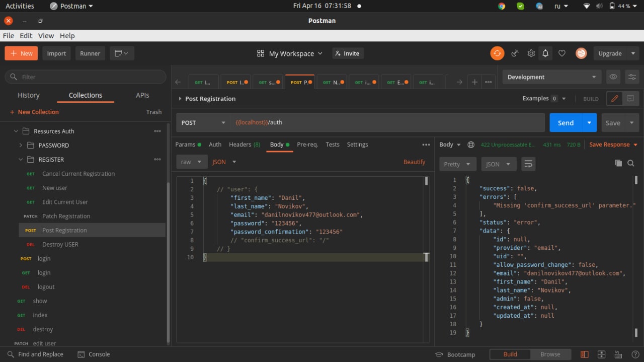Open the new window layout dropdown in toolbar
Screen dimensions: 644x362
(x=121, y=53)
